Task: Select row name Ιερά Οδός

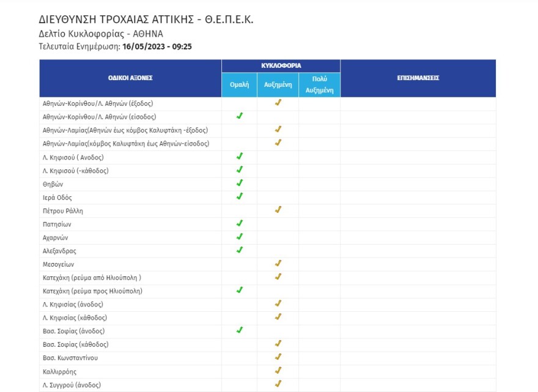Action: (57, 198)
